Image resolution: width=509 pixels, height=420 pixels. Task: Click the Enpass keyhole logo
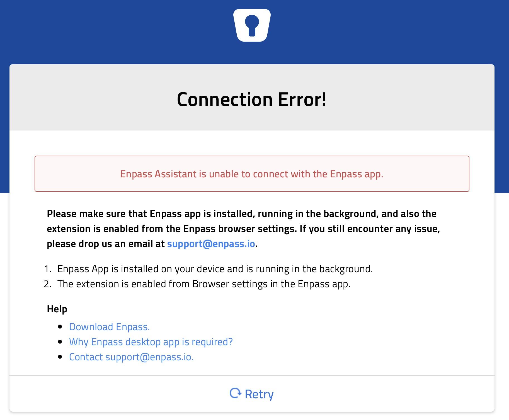tap(252, 25)
